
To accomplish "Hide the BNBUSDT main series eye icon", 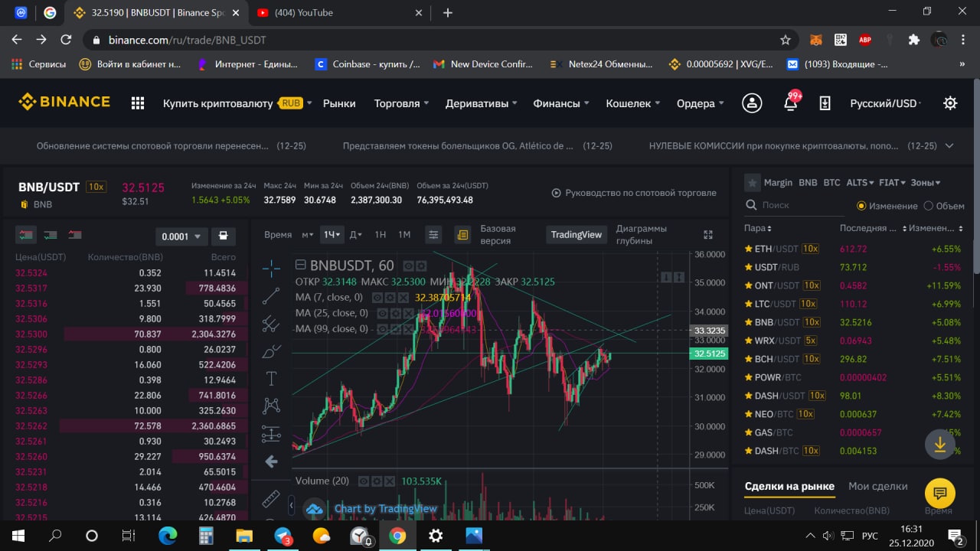I will click(408, 266).
